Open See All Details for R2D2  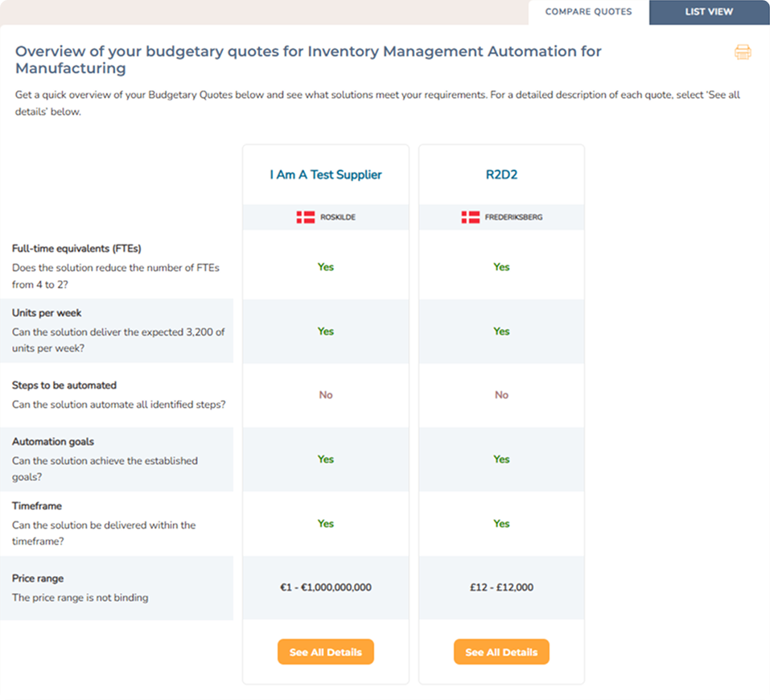coord(501,652)
